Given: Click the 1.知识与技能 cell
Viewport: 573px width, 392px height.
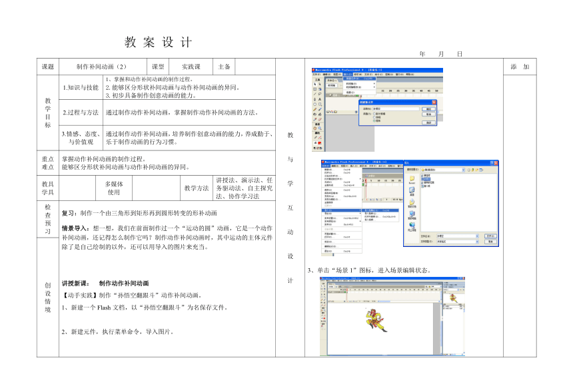Looking at the screenshot, I should (x=81, y=87).
